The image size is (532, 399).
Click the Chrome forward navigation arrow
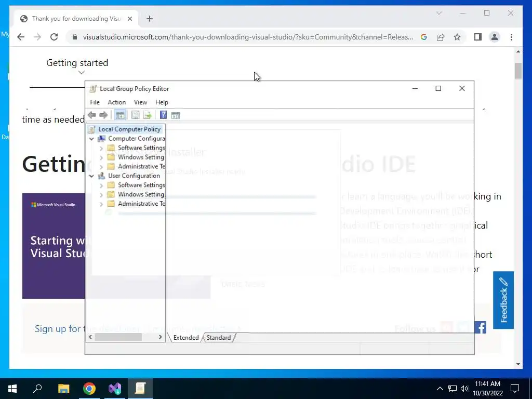click(37, 37)
